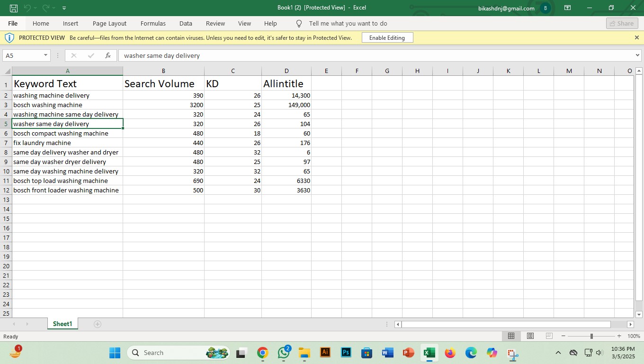This screenshot has height=364, width=644.
Task: Open the Undo history dropdown arrow
Action: pyautogui.click(x=36, y=8)
